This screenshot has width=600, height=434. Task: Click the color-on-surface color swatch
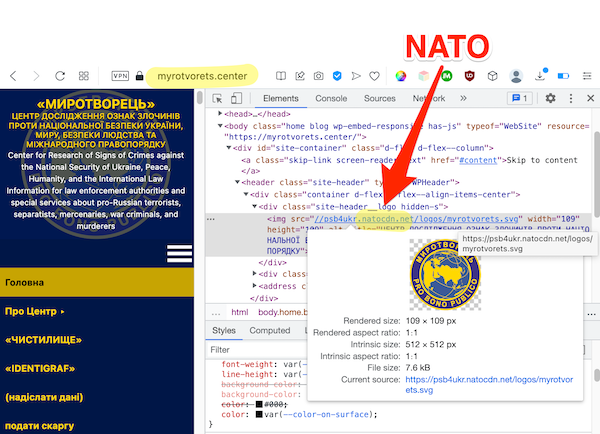[259, 414]
